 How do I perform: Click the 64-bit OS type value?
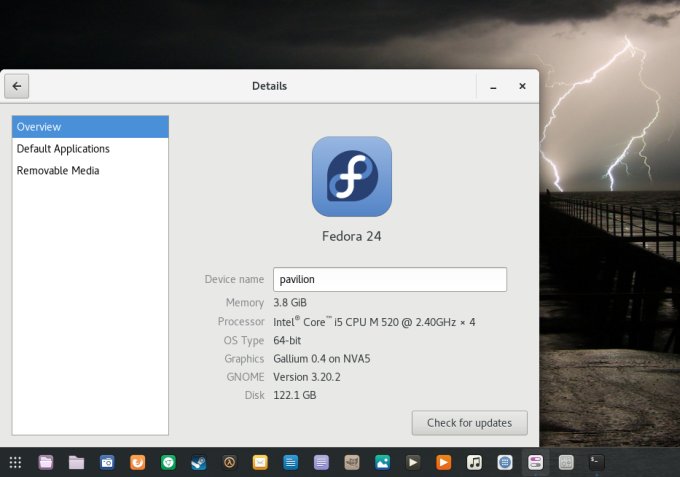[x=287, y=340]
